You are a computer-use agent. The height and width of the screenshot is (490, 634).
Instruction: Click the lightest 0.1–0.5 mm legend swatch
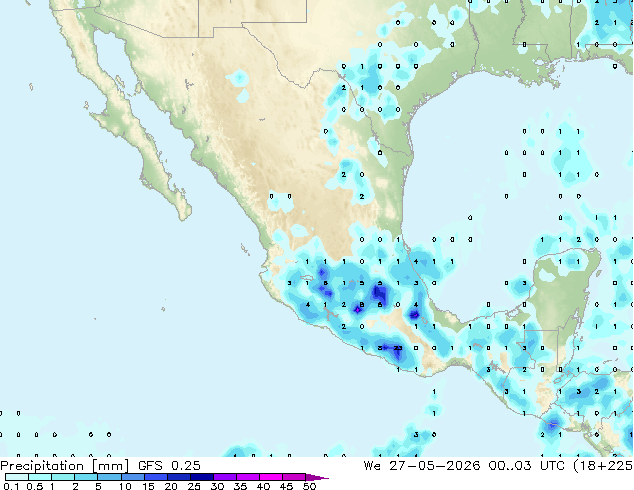pyautogui.click(x=17, y=477)
